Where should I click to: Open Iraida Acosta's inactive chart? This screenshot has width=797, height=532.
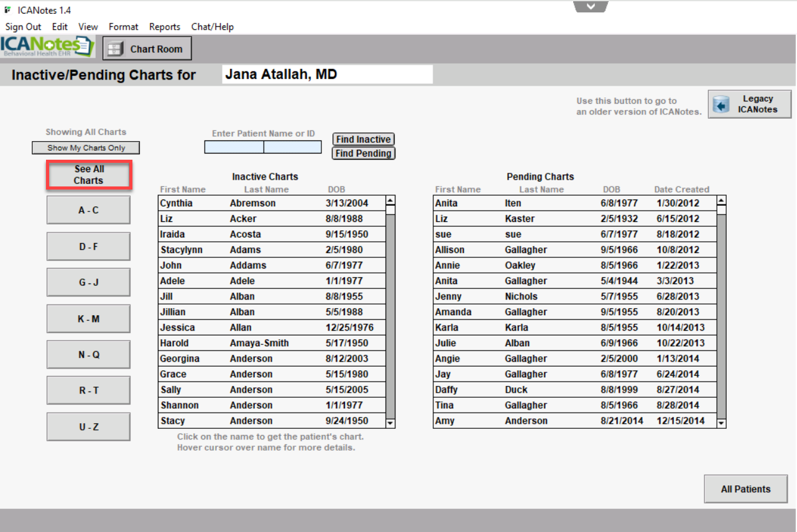(272, 234)
